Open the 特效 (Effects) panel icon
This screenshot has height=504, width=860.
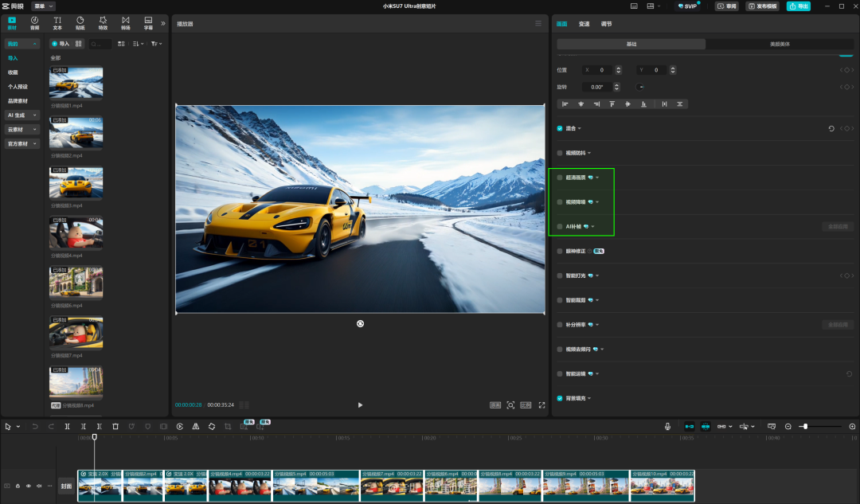(x=102, y=24)
